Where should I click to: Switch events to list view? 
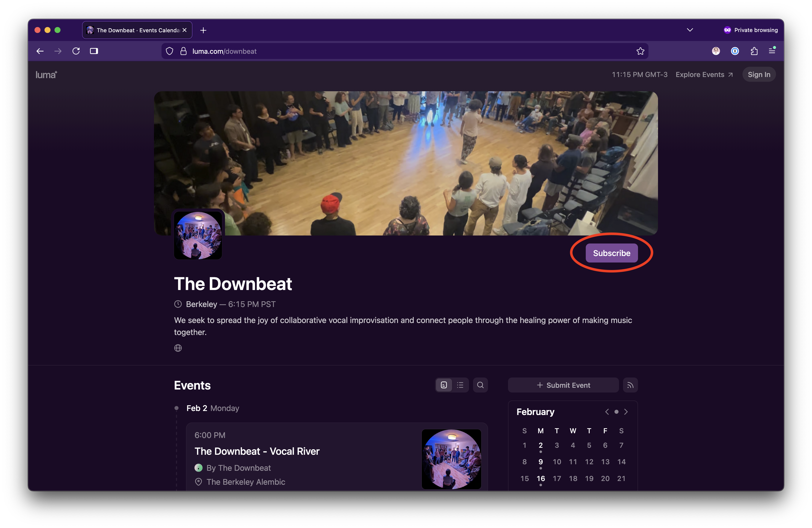(460, 385)
